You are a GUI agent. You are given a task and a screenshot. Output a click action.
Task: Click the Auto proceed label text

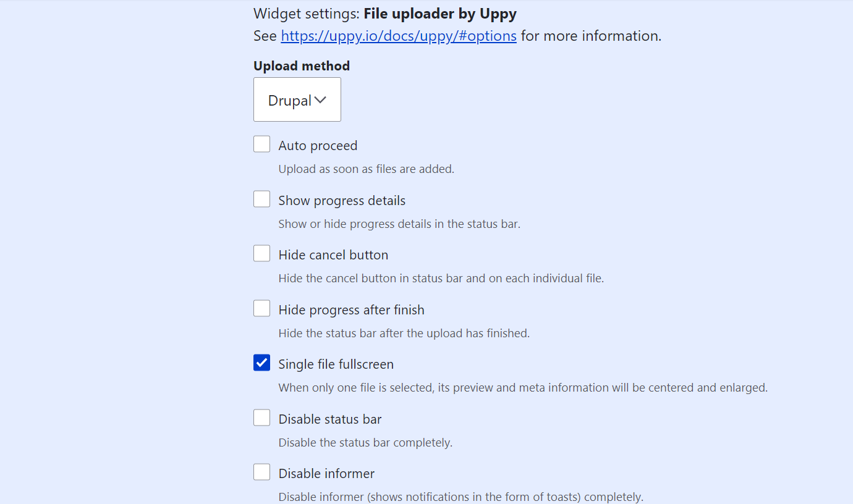click(318, 145)
